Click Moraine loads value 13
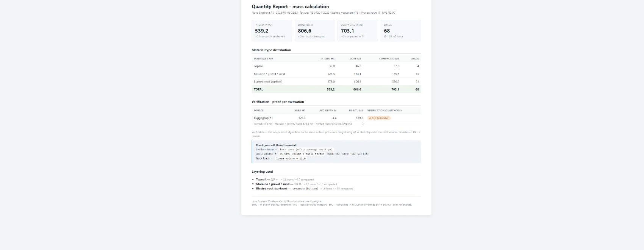The width and height of the screenshot is (644, 250). (x=417, y=74)
